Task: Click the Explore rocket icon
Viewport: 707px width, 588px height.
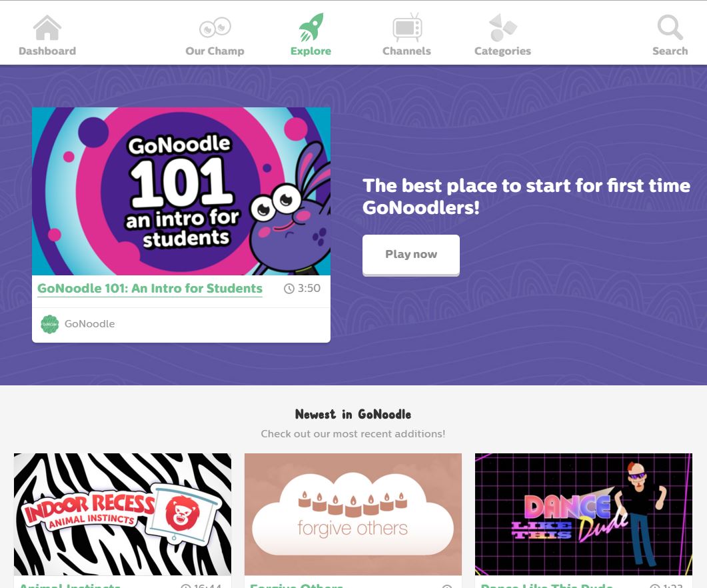Action: 311,27
